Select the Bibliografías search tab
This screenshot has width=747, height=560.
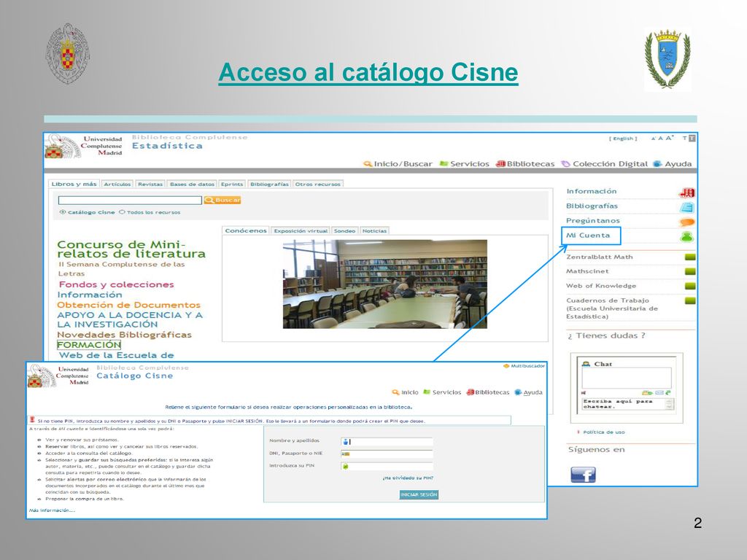click(270, 184)
